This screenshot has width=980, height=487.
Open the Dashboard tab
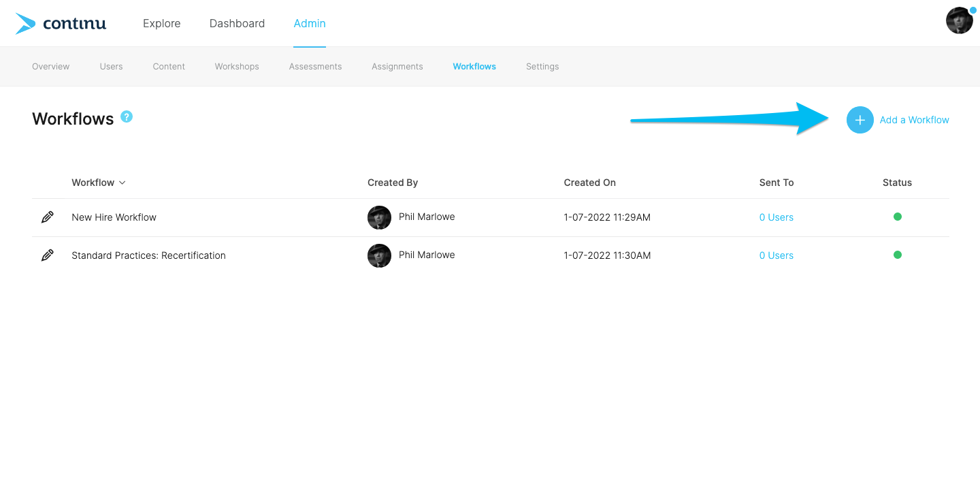click(x=237, y=23)
